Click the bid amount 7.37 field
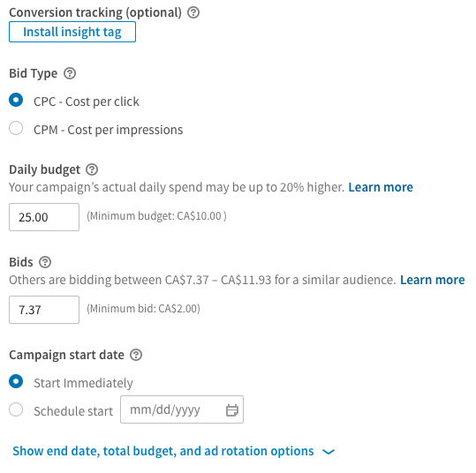The width and height of the screenshot is (476, 473). [44, 310]
